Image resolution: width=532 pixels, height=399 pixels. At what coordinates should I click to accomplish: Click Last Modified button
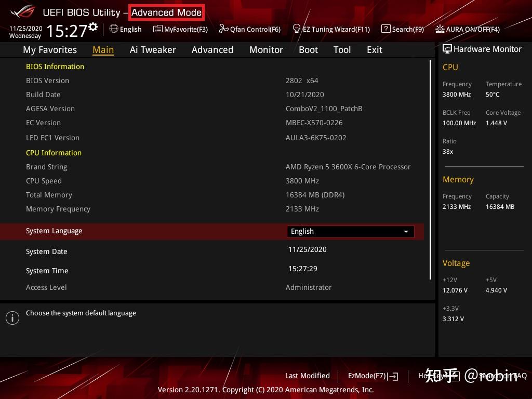click(x=308, y=376)
